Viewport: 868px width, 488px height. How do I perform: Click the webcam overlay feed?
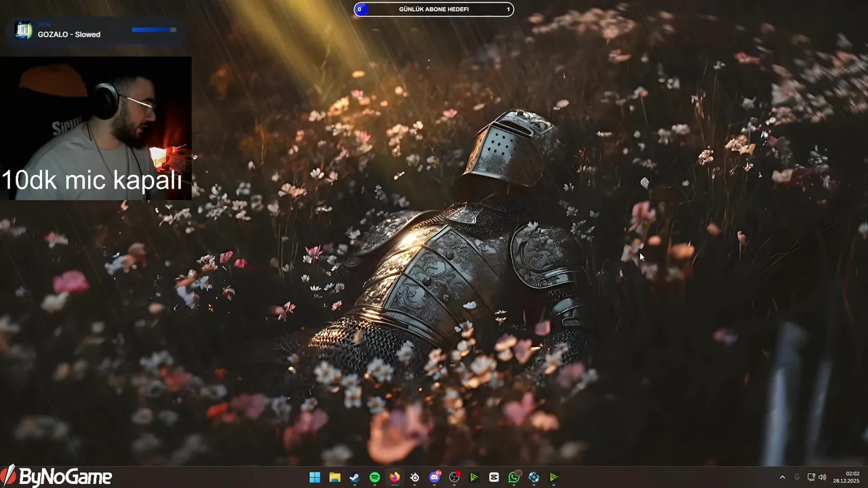[96, 128]
